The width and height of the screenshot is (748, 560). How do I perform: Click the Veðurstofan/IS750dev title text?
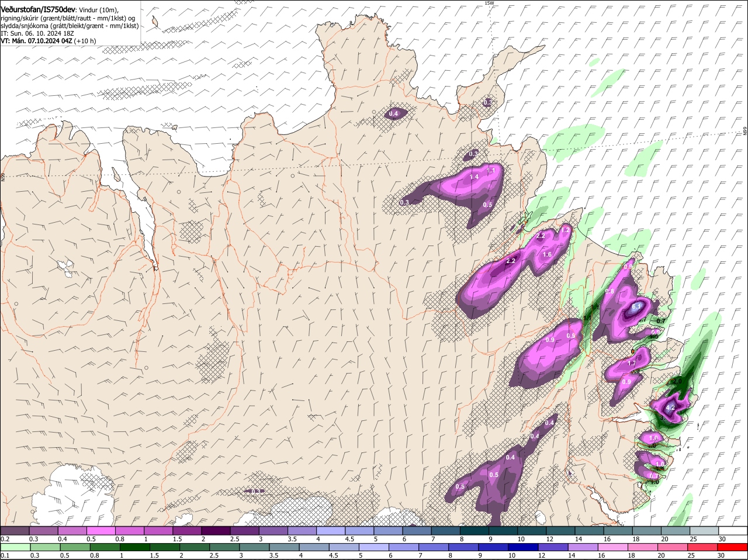pos(38,9)
